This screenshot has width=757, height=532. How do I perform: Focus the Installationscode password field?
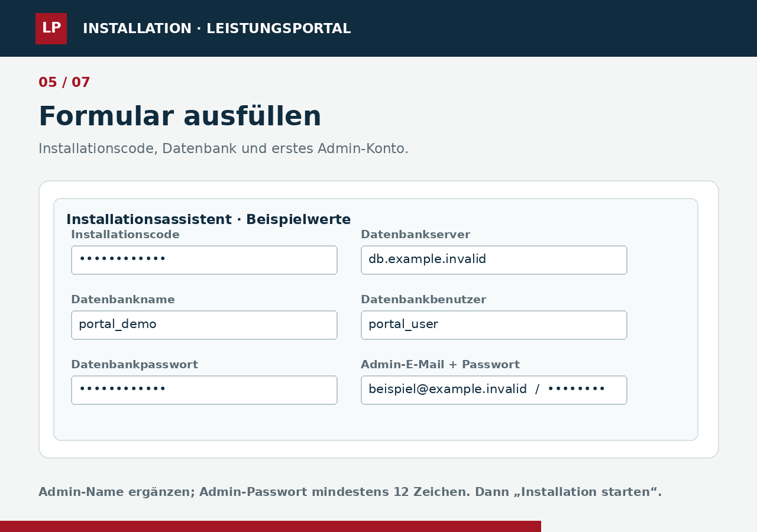(x=204, y=260)
